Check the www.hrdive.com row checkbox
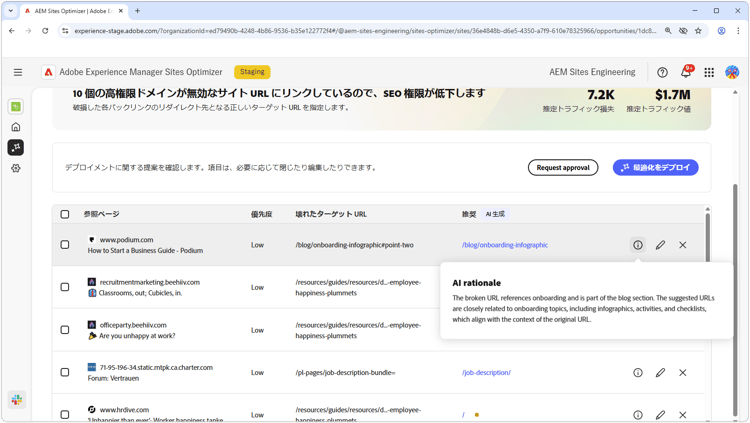 coord(65,415)
